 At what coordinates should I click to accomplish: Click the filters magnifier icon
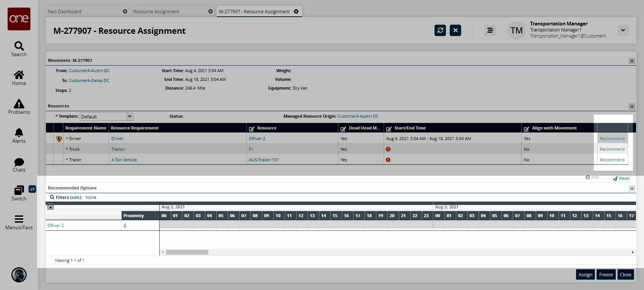(x=52, y=197)
